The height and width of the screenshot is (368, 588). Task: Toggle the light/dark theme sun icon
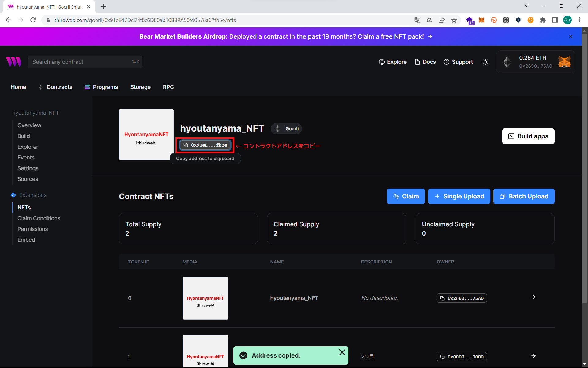click(485, 62)
